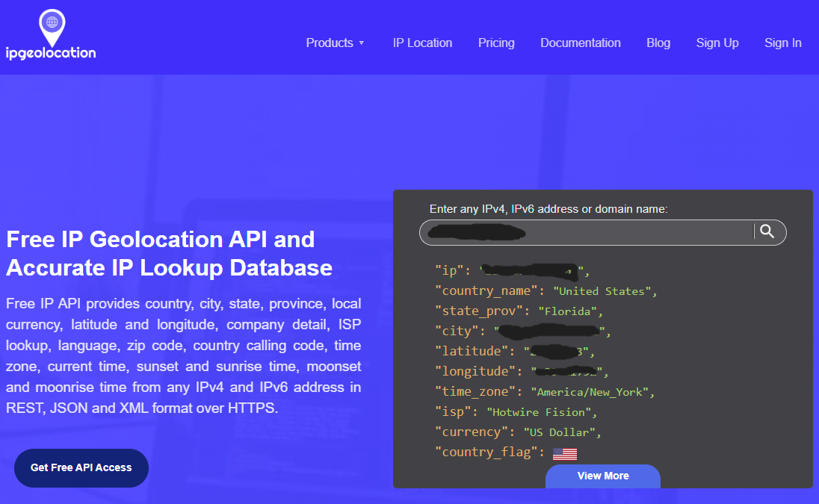Image resolution: width=819 pixels, height=504 pixels.
Task: Go to the Pricing page
Action: [496, 43]
